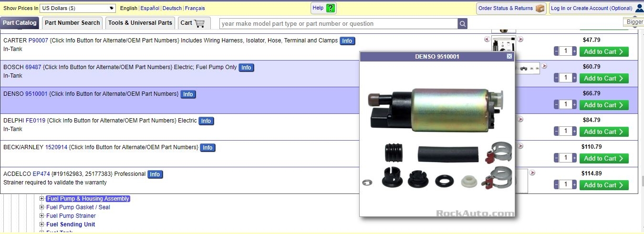Screen dimensions: 644x234
Task: Open Info for DENSO 9510001
Action: [x=188, y=94]
